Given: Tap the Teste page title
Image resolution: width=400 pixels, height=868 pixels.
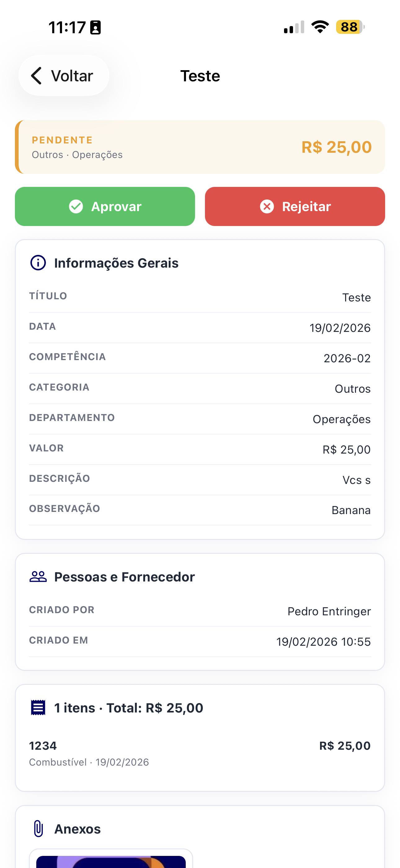Looking at the screenshot, I should tap(200, 76).
